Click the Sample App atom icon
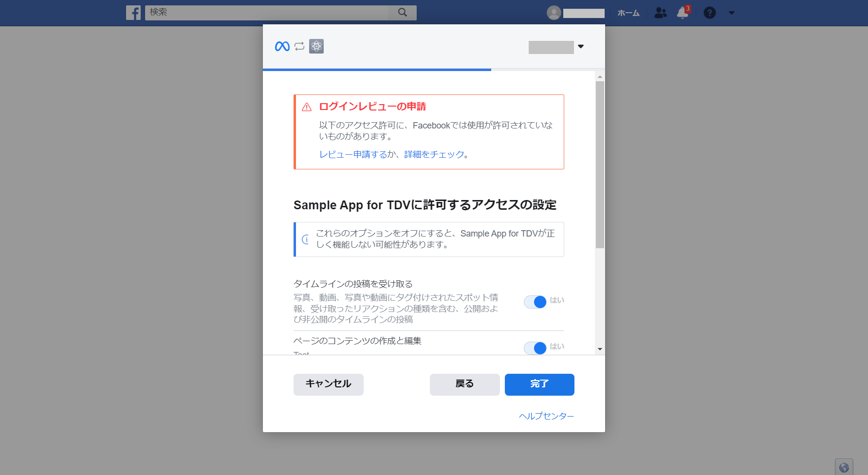This screenshot has height=475, width=868. point(316,46)
